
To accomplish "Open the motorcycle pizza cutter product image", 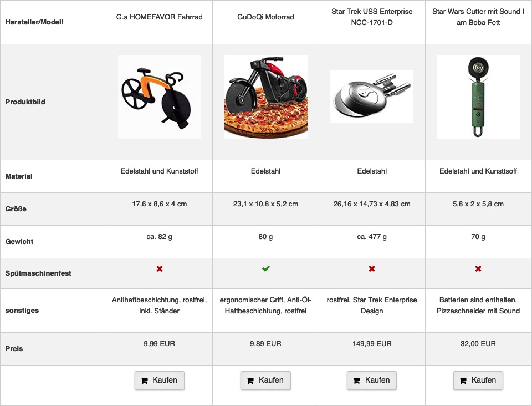I will 265,97.
